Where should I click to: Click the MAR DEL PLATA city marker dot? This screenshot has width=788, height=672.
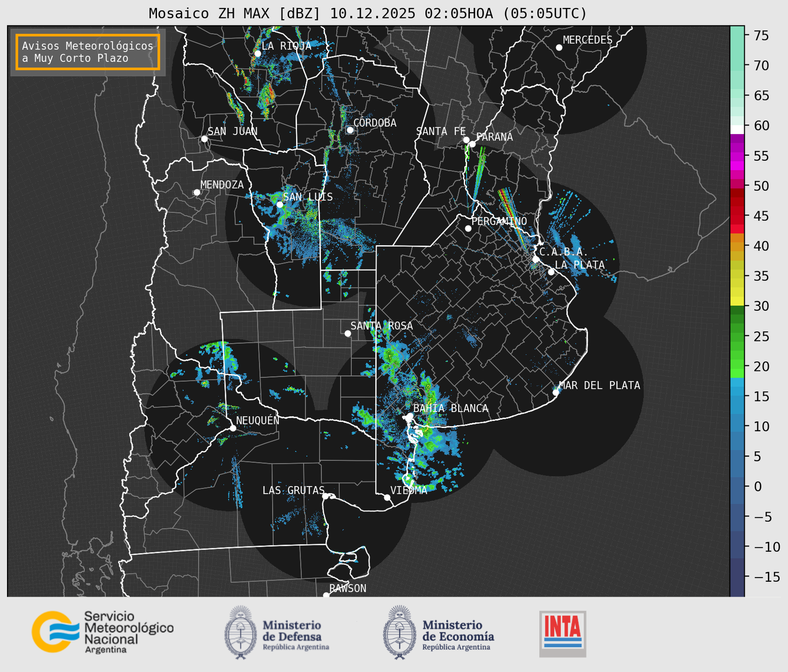click(556, 393)
